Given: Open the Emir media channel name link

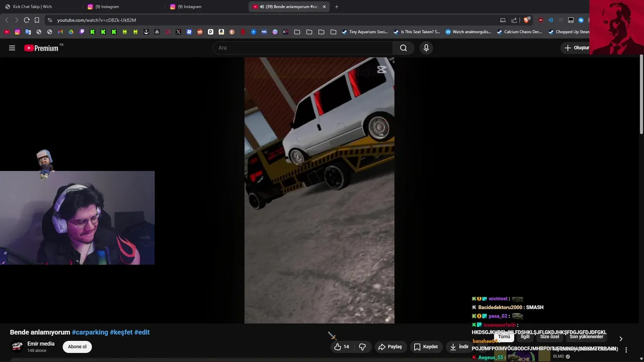Looking at the screenshot, I should [41, 344].
